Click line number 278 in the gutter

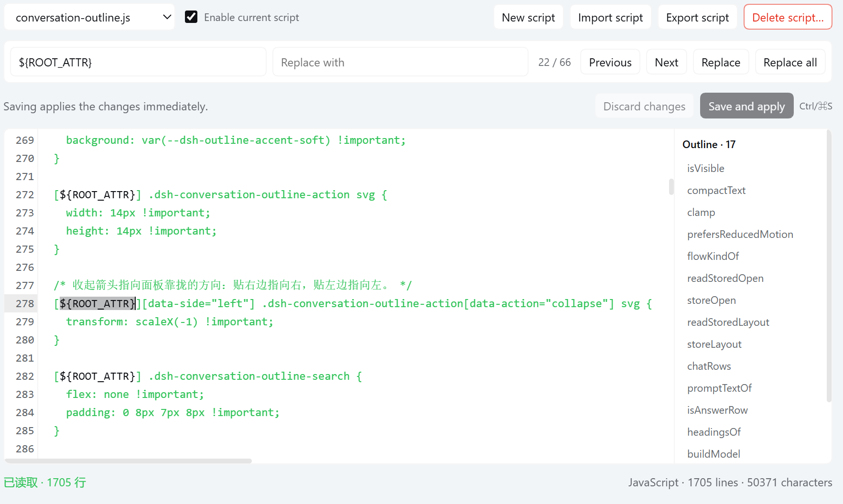click(25, 303)
